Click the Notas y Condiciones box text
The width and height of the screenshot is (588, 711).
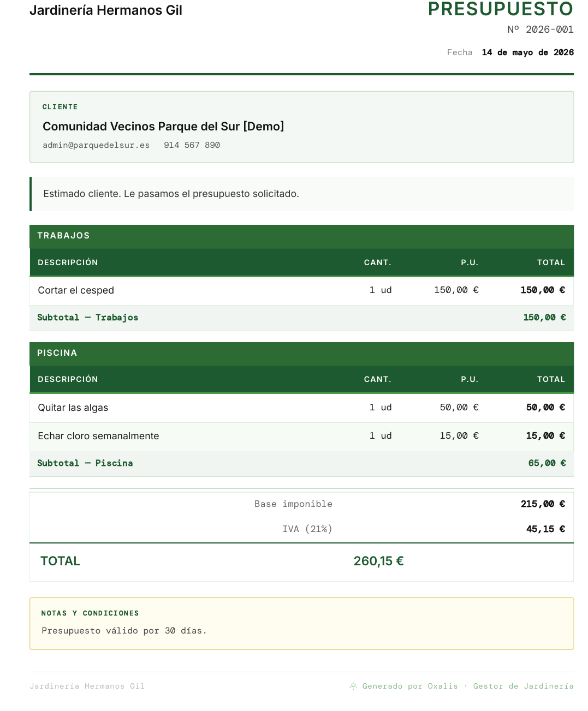point(124,631)
